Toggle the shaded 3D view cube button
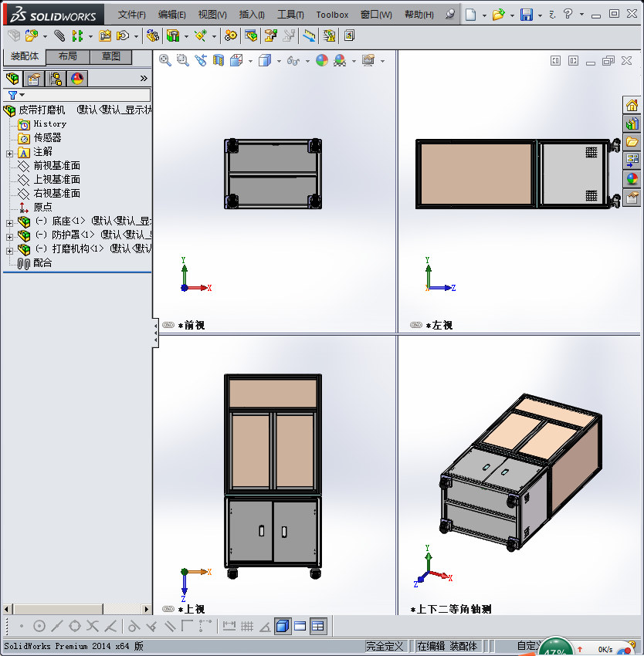The height and width of the screenshot is (656, 644). click(283, 626)
